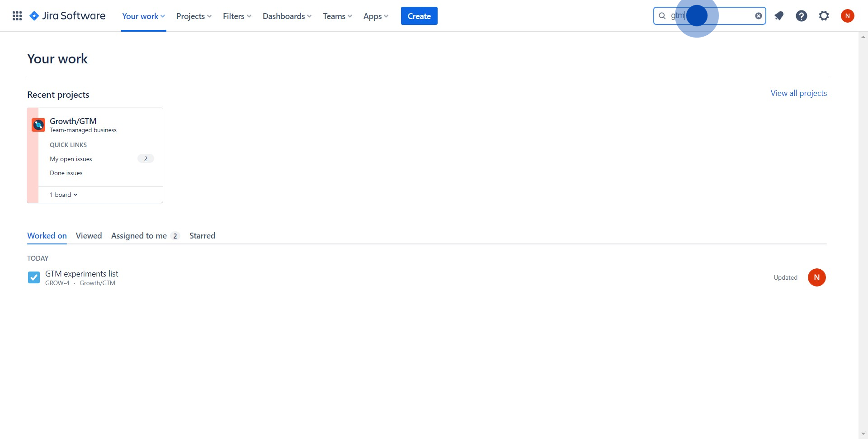Open the View all projects link
The image size is (868, 439).
pos(798,93)
